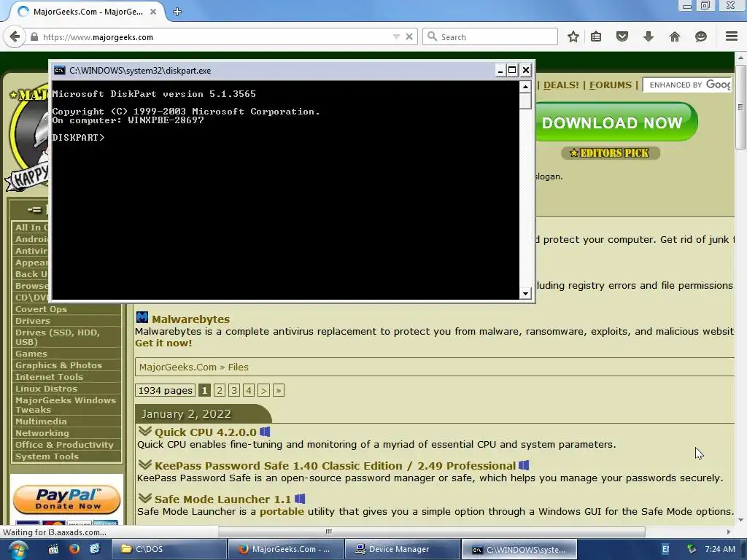The height and width of the screenshot is (560, 747).
Task: Click Windows icon next to Safe Mode Launcher
Action: pyautogui.click(x=300, y=499)
